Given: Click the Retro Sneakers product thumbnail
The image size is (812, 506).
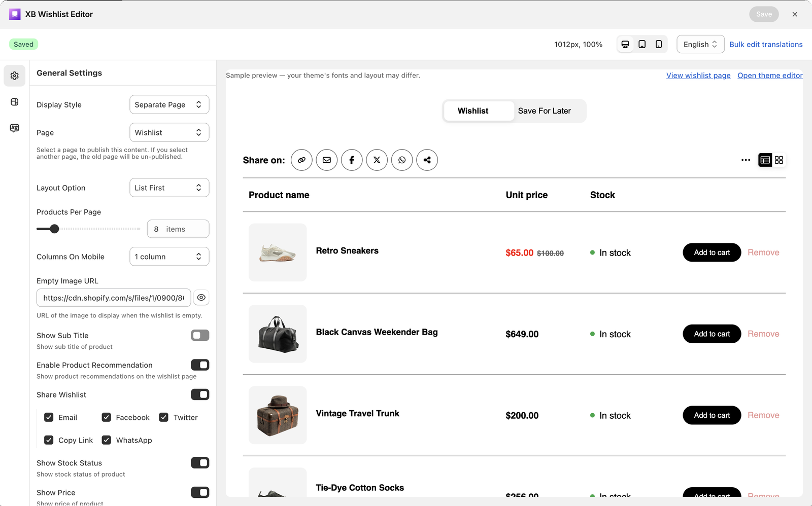Looking at the screenshot, I should (278, 252).
